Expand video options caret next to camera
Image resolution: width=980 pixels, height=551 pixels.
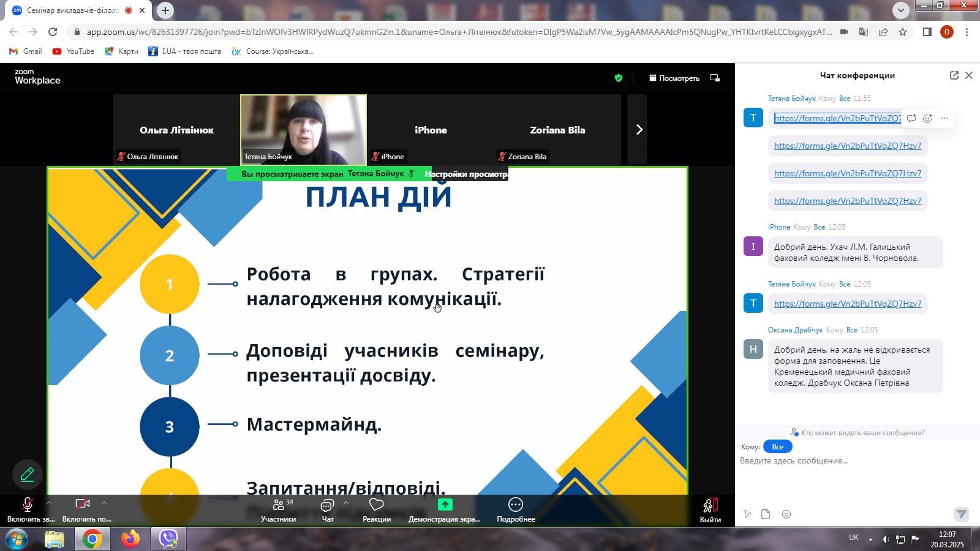pos(104,503)
